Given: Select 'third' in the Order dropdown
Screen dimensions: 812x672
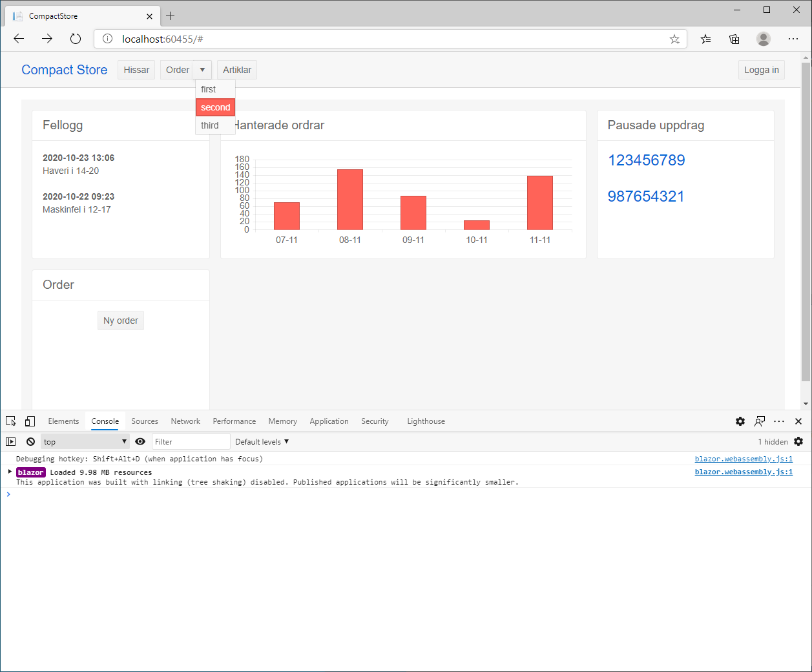Looking at the screenshot, I should coord(215,125).
